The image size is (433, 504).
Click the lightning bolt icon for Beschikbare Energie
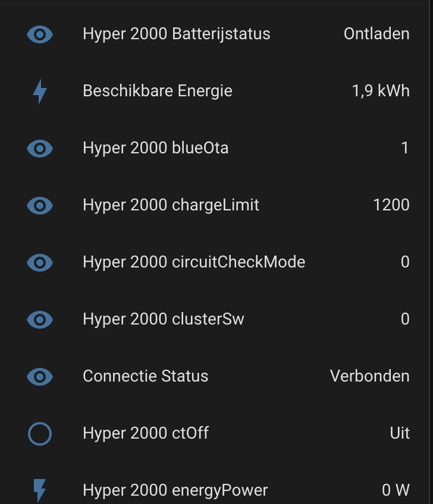[40, 92]
